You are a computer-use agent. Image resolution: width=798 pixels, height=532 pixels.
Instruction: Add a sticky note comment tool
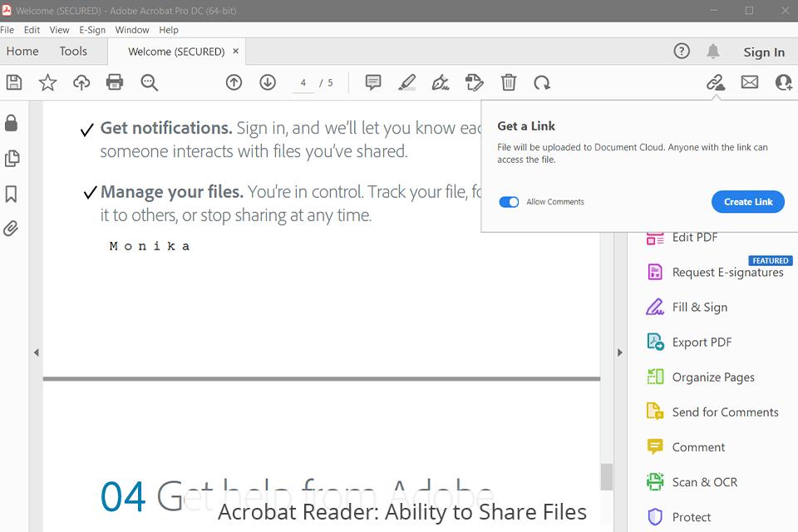pos(373,82)
